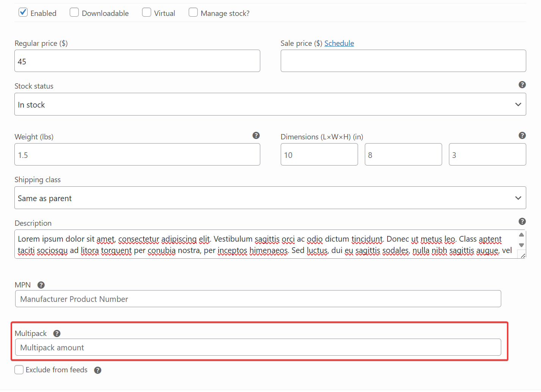
Task: Tick the Downloadable checkbox
Action: tap(74, 12)
